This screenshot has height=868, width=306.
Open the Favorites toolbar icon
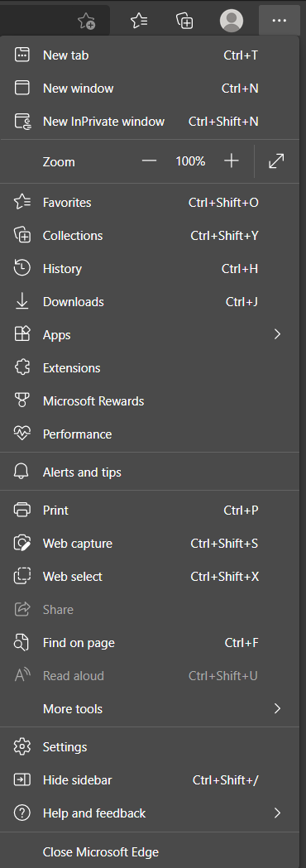pyautogui.click(x=139, y=21)
